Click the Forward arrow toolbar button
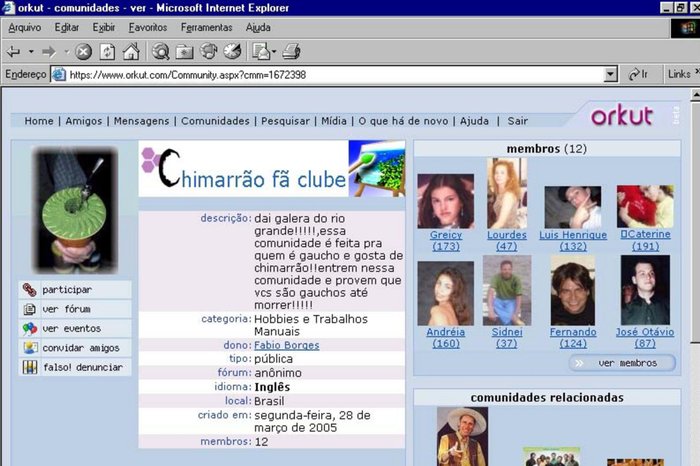Screen dimensions: 700x466 pyautogui.click(x=49, y=52)
